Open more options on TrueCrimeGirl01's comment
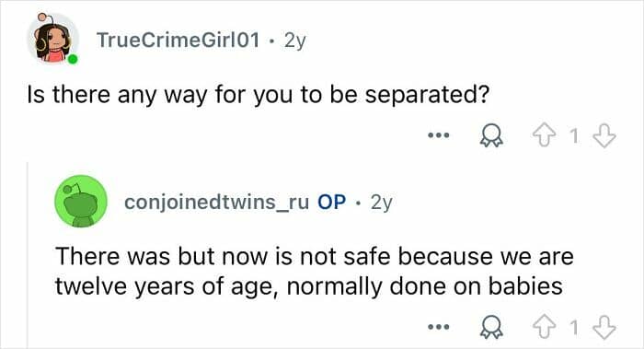Screen dimensions: 644x349 [x=439, y=134]
